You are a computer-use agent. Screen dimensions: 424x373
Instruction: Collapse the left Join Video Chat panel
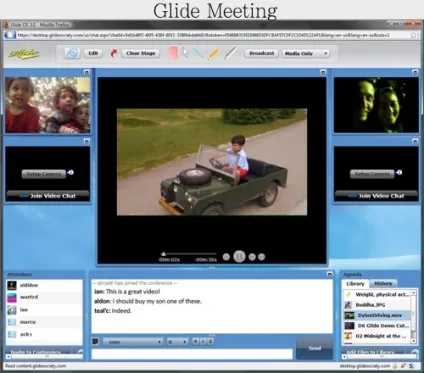click(x=87, y=142)
